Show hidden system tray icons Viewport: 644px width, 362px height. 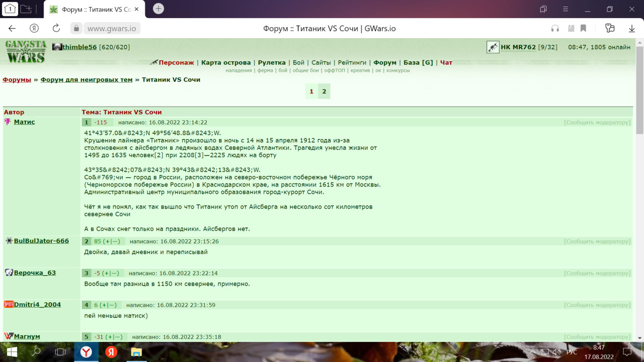[533, 352]
